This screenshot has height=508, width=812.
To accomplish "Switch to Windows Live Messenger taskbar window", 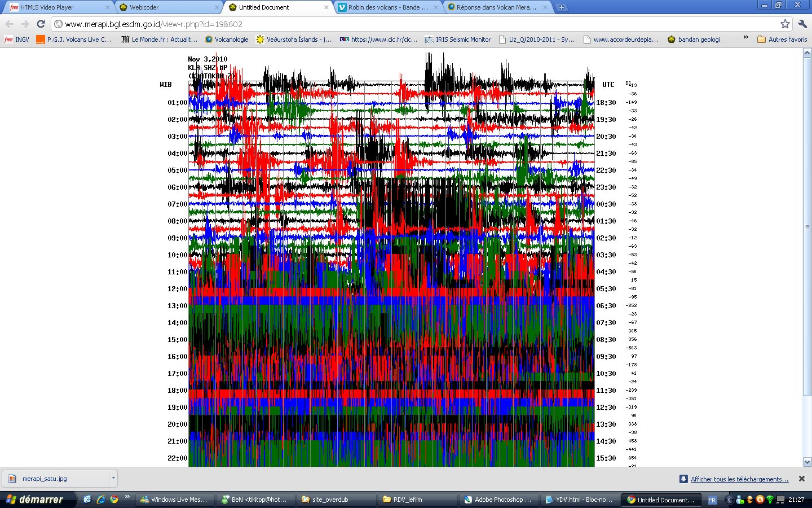I will (x=175, y=500).
